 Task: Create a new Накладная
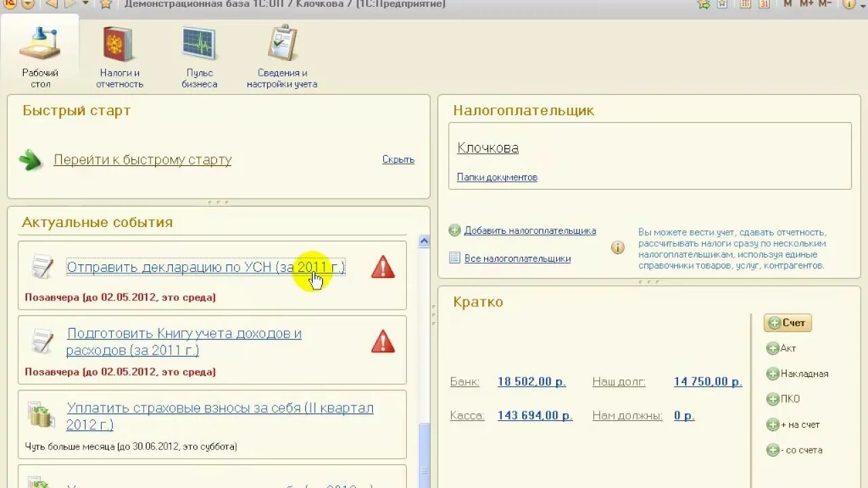(x=797, y=374)
